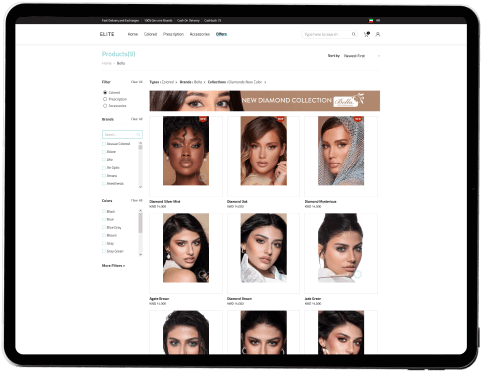
Task: Click Clear All next to Brands
Action: pyautogui.click(x=137, y=119)
